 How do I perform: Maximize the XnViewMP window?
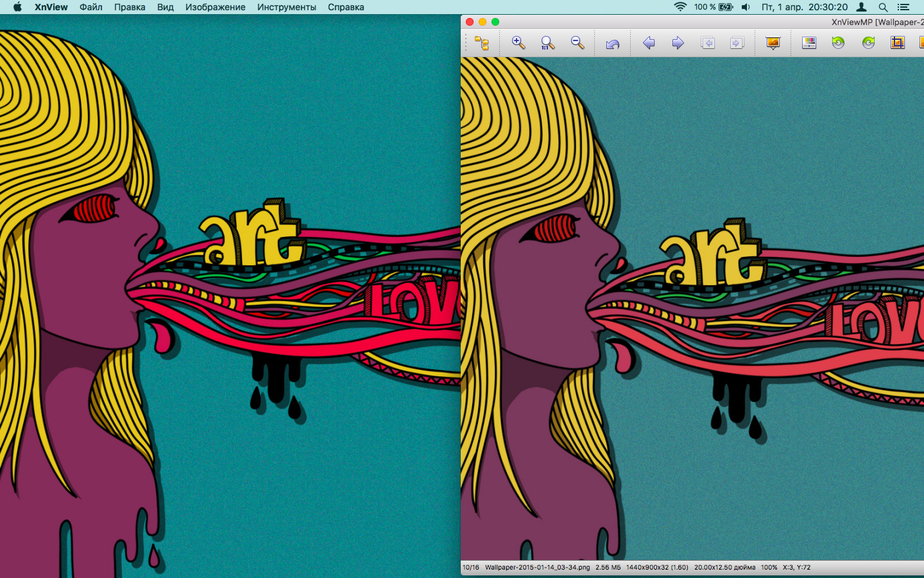click(495, 22)
